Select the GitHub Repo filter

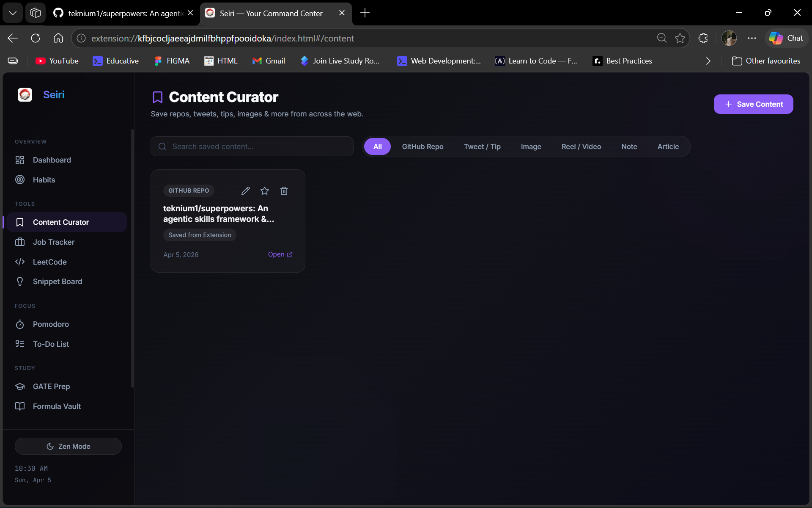[422, 146]
